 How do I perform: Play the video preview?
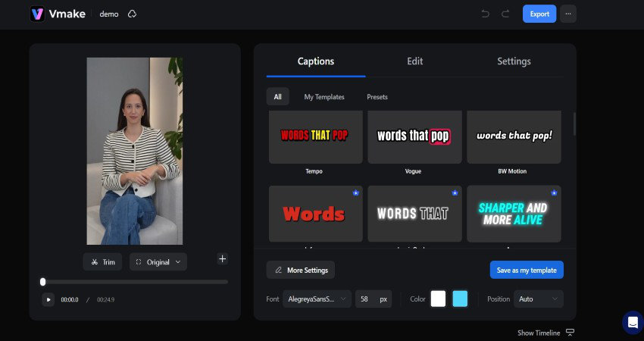[x=48, y=299]
